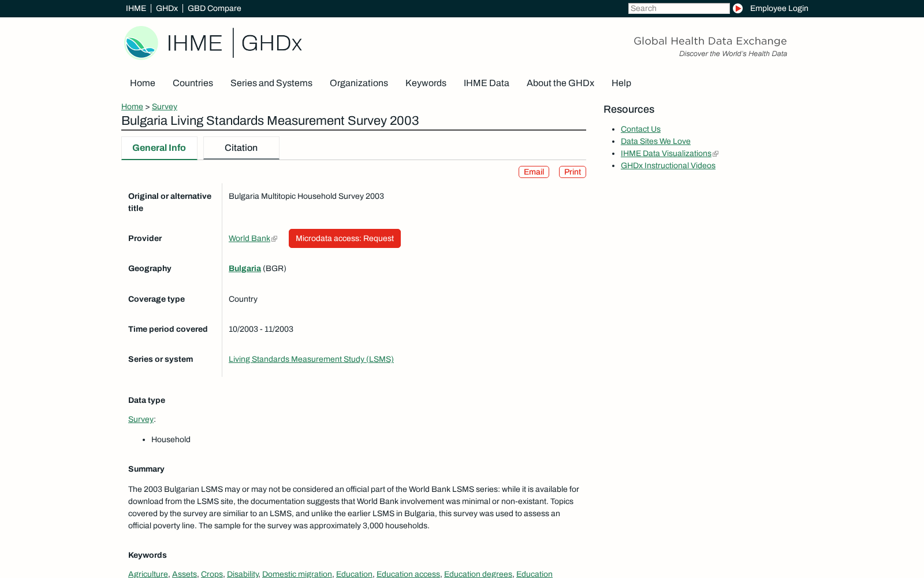Open the IHME Data Visualizations link
Screen dimensions: 924x578
pos(666,154)
